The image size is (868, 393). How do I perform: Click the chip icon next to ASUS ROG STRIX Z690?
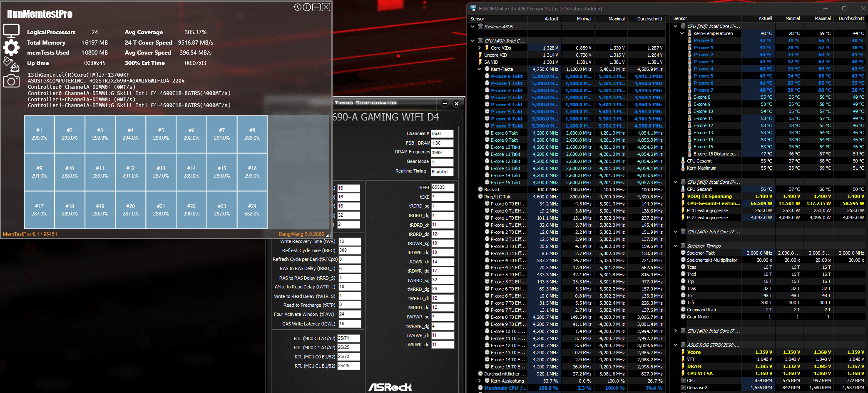[x=683, y=345]
